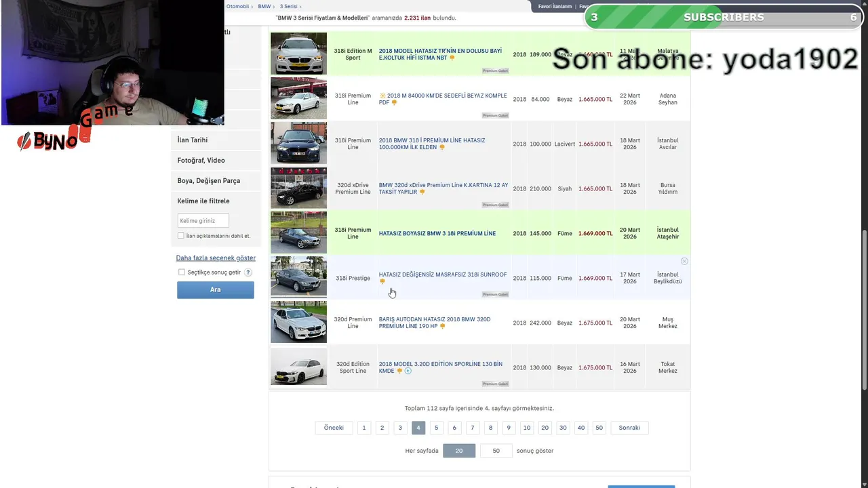The height and width of the screenshot is (488, 868).
Task: Jump to results page 50
Action: tap(599, 428)
